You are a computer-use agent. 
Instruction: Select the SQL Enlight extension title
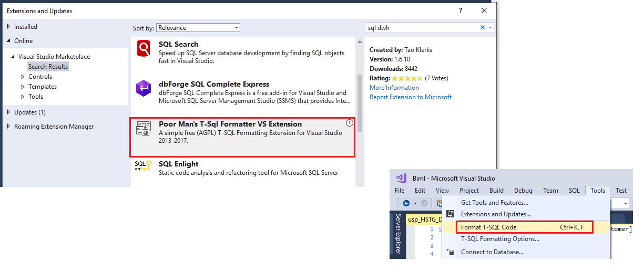[179, 164]
